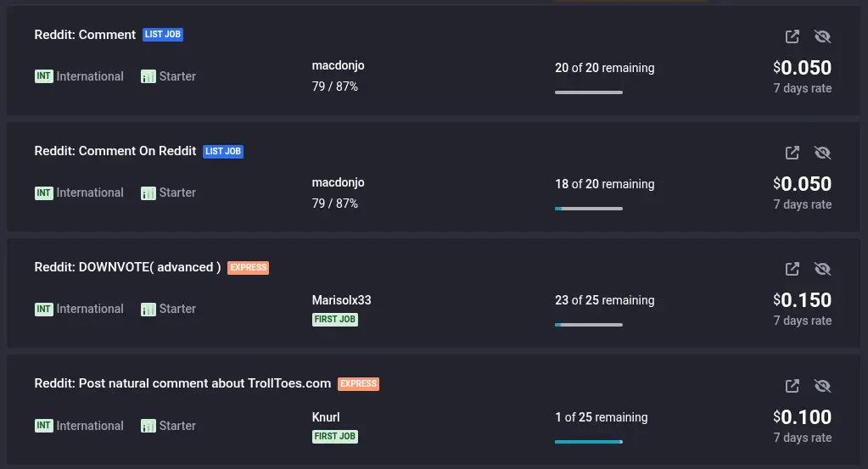Click the Starter level icon in first job
This screenshot has width=868, height=469.
[x=148, y=76]
